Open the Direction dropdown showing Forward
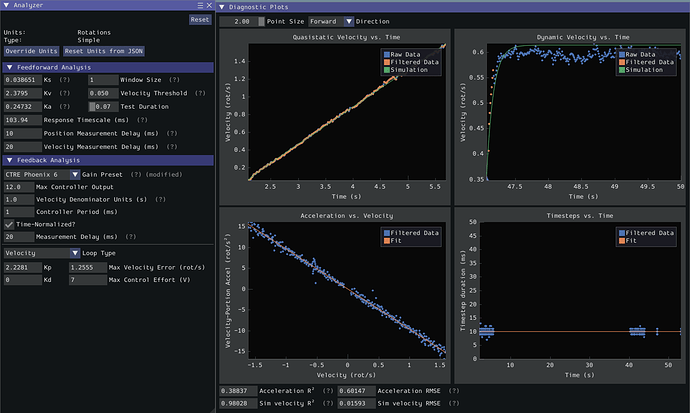This screenshot has width=690, height=413. tap(331, 21)
